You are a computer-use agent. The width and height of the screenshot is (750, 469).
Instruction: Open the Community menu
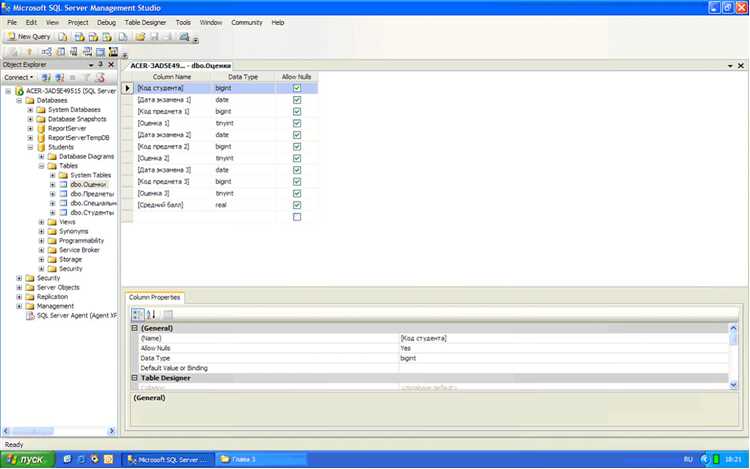coord(247,22)
